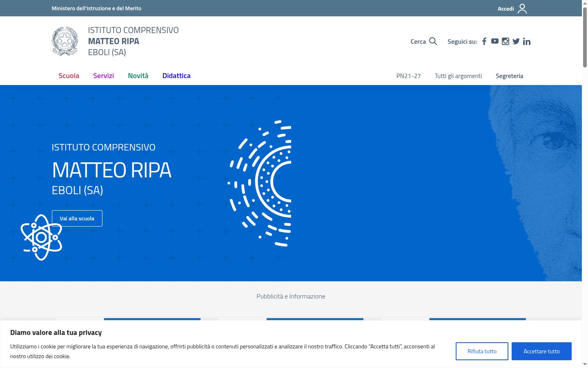Image resolution: width=588 pixels, height=368 pixels.
Task: Open the LinkedIn icon
Action: click(x=527, y=41)
